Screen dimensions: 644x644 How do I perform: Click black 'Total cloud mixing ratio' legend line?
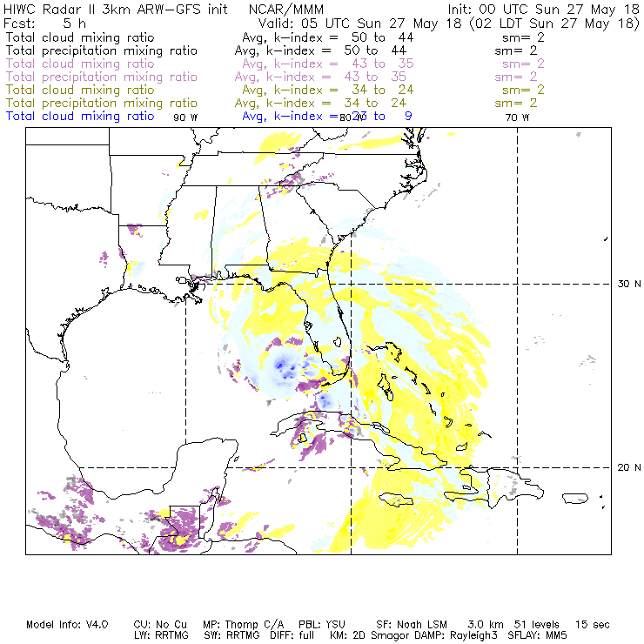click(80, 37)
